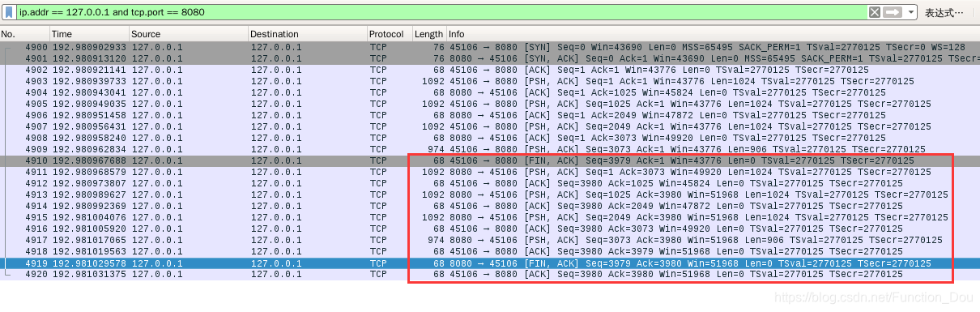Viewport: 980px width, 312px height.
Task: Open the 表达式 expression builder
Action: (944, 12)
